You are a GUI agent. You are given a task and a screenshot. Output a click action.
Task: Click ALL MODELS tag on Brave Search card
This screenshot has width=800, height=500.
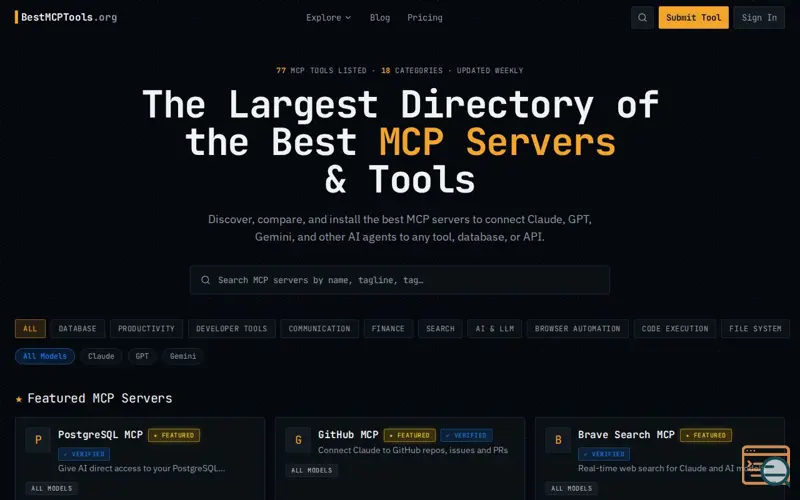point(571,488)
